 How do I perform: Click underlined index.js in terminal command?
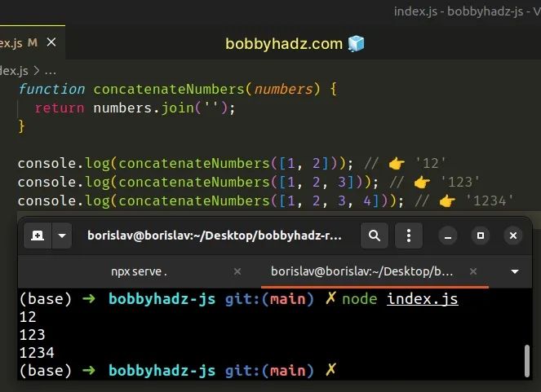tap(423, 298)
